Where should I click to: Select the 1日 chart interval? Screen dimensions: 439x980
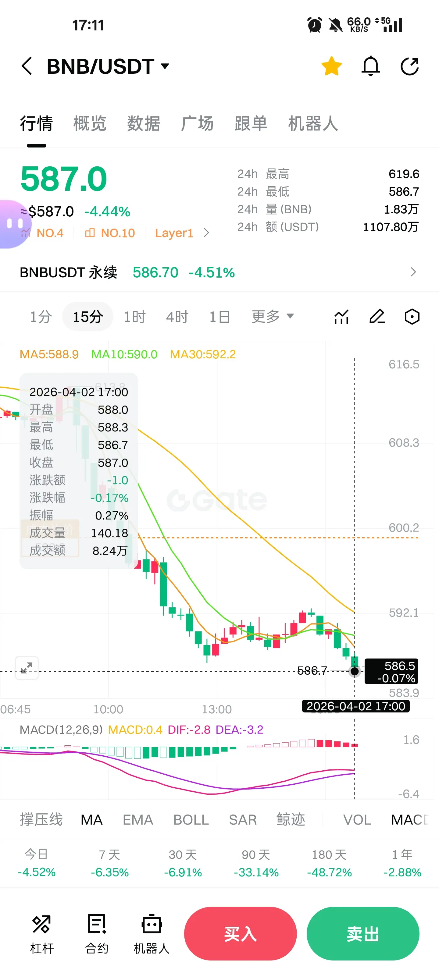tap(219, 317)
